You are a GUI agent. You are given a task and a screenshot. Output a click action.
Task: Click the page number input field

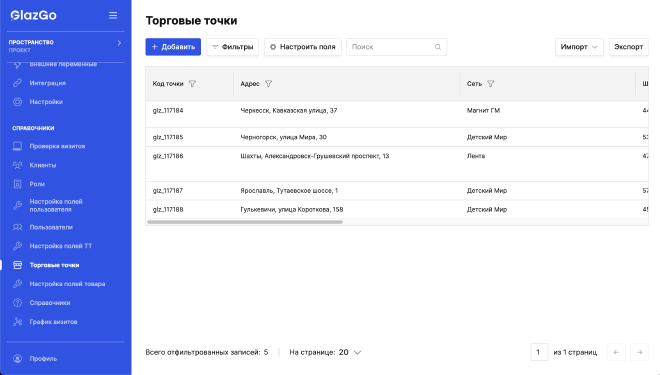pos(539,352)
